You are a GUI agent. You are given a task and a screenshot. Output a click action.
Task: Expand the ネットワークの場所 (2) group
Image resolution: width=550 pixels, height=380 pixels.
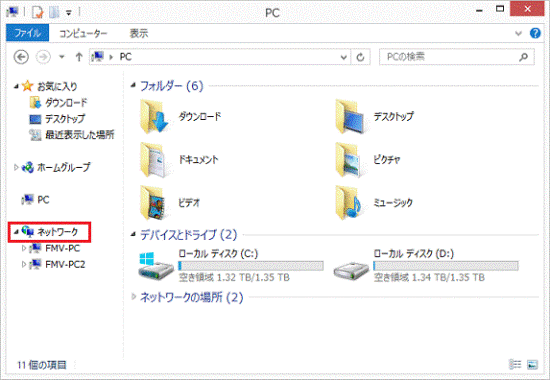click(x=133, y=297)
